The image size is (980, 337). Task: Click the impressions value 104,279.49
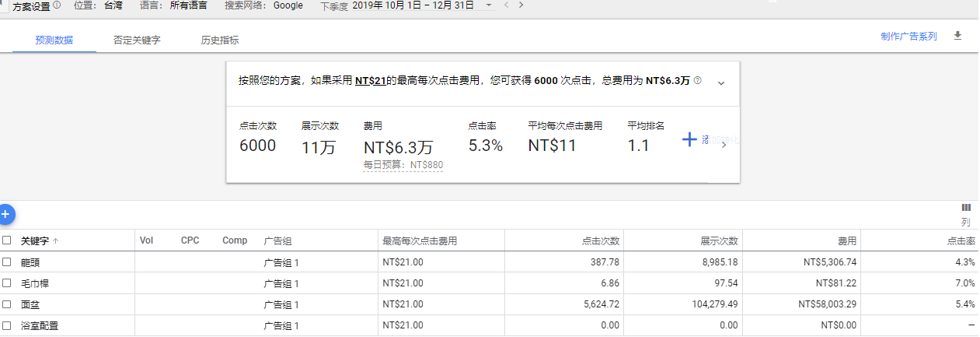(x=713, y=304)
